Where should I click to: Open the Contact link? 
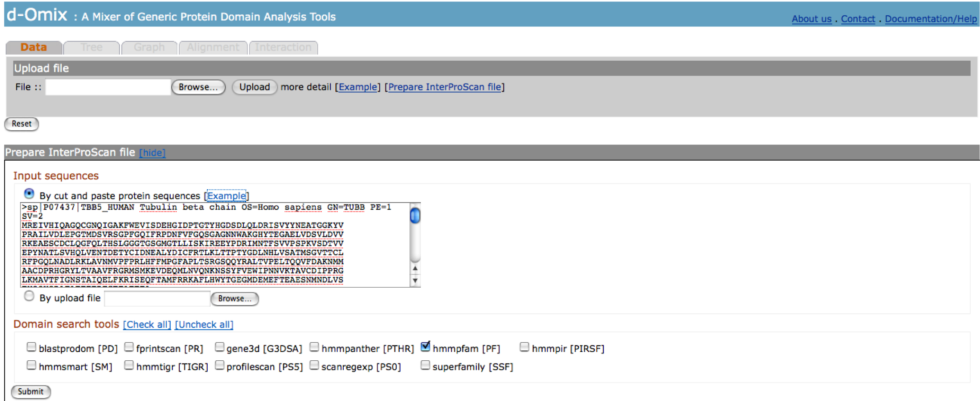(858, 19)
